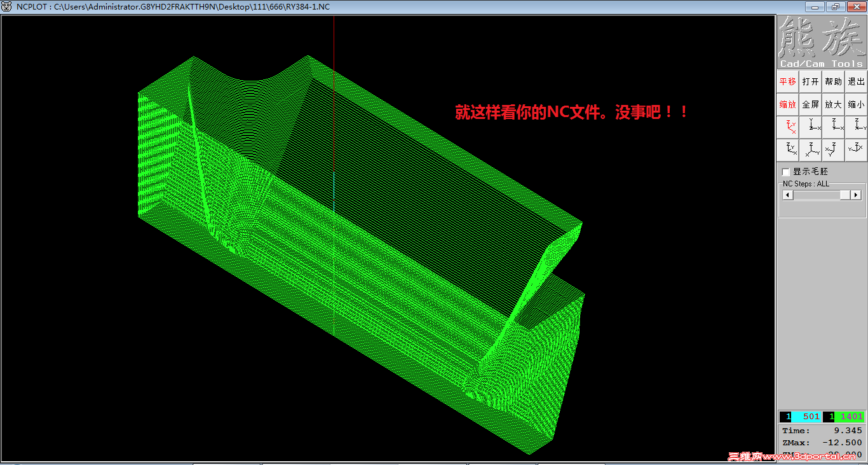This screenshot has width=868, height=465.
Task: Activate the 缩放 (zoom) mode button
Action: (788, 104)
